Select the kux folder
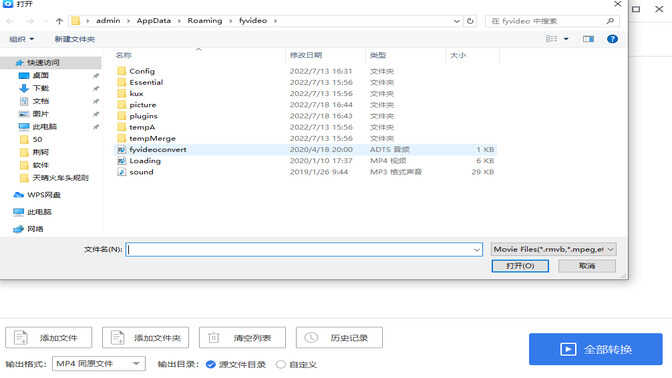Screen dimensions: 672x378 click(x=136, y=93)
